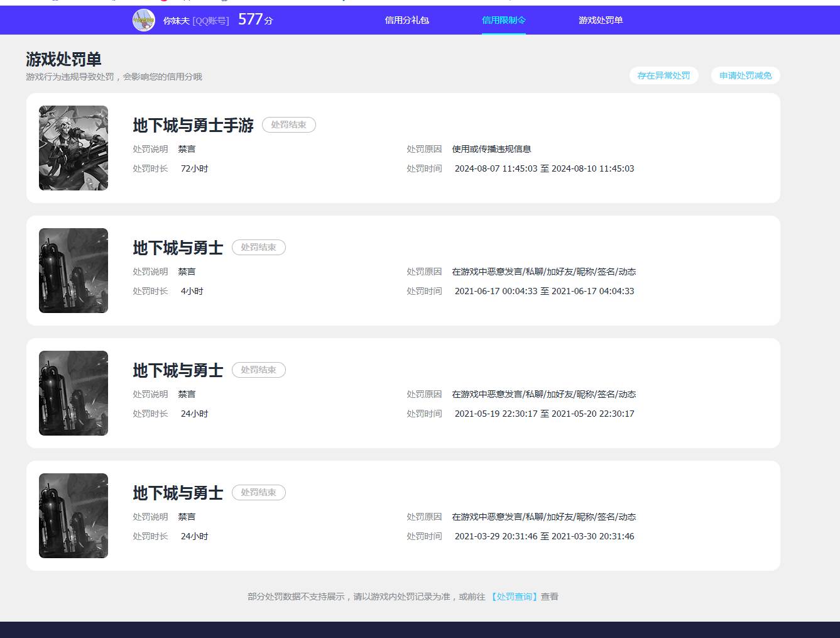Open the 游戏处罚单 tab
This screenshot has width=840, height=638.
click(x=600, y=20)
